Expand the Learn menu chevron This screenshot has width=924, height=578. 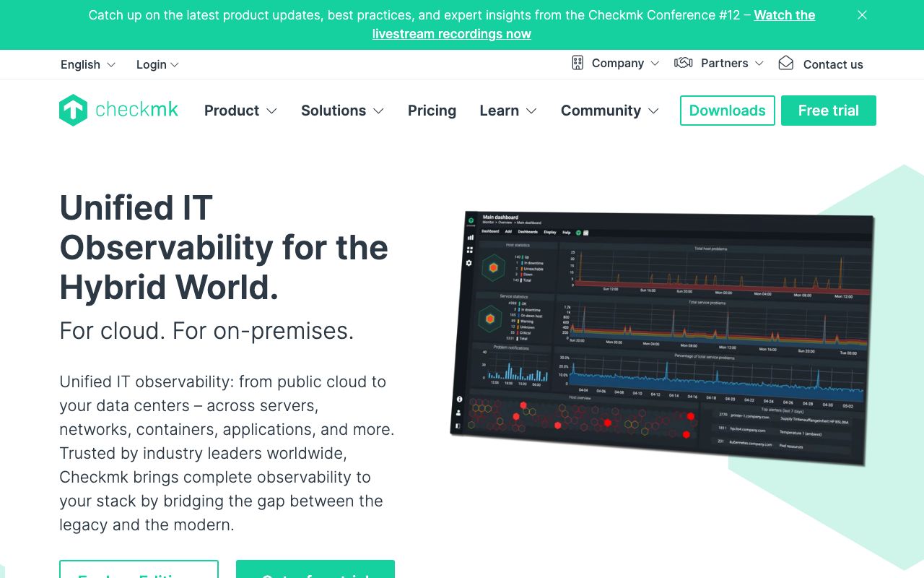point(531,111)
